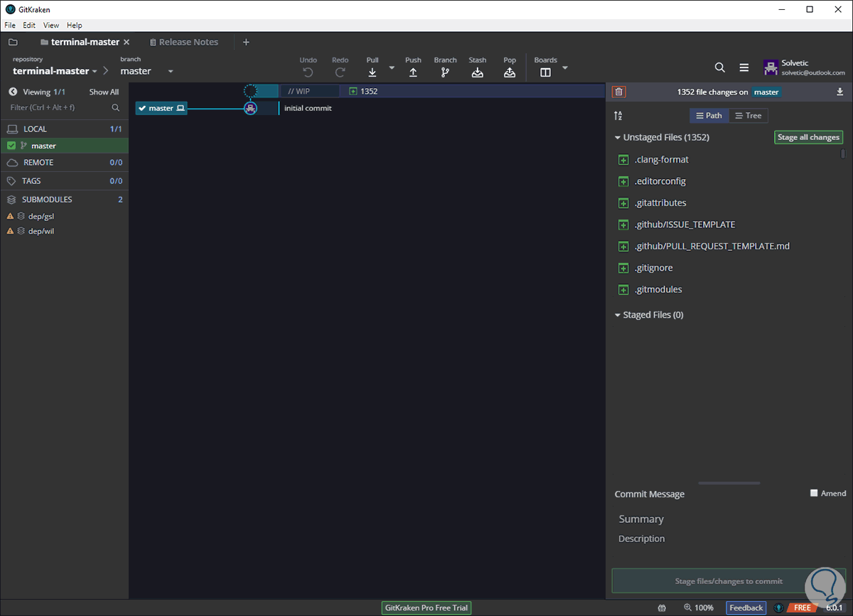Collapse the Unstaged Files section
The width and height of the screenshot is (853, 616).
point(618,138)
